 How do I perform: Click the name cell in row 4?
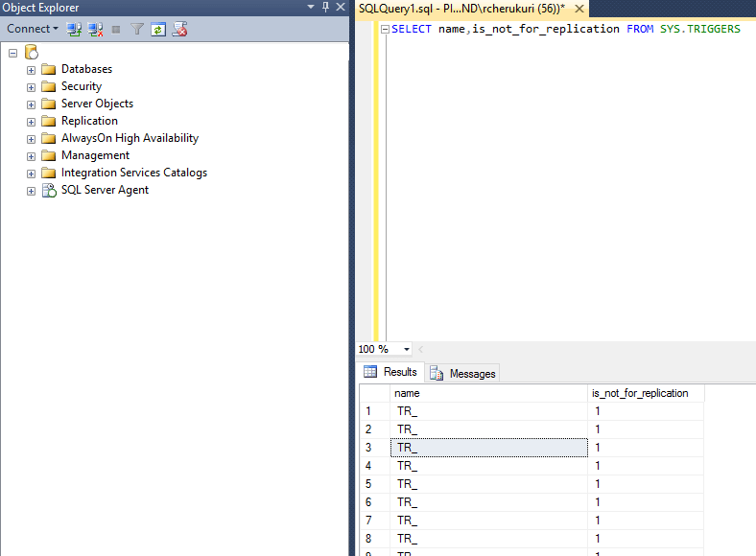tap(489, 466)
